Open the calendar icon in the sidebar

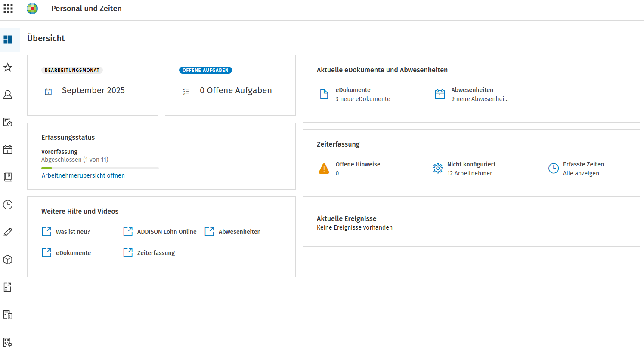pyautogui.click(x=8, y=150)
